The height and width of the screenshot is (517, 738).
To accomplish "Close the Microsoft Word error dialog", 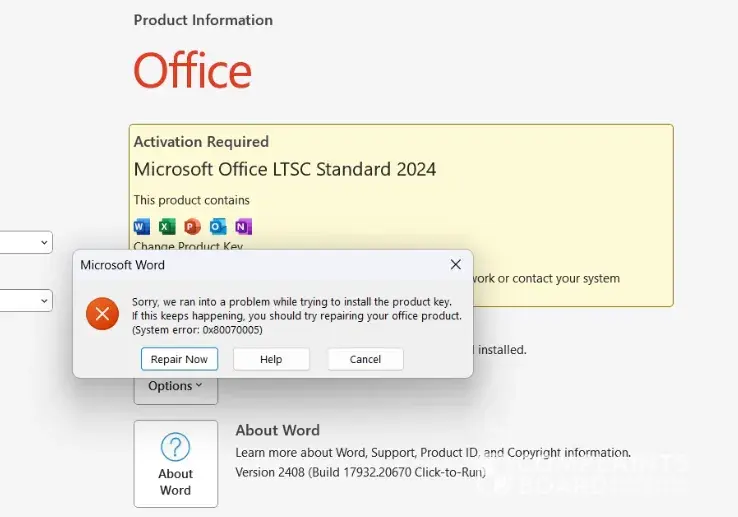I will point(455,265).
